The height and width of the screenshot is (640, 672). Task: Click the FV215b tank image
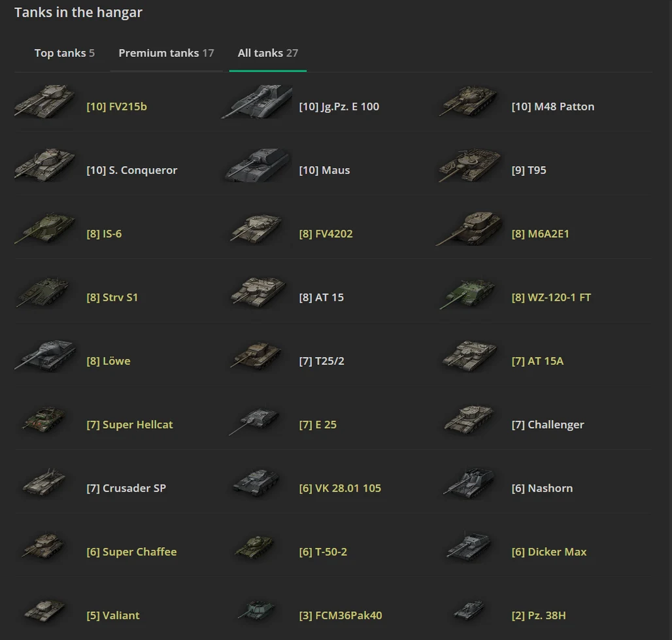(x=45, y=101)
